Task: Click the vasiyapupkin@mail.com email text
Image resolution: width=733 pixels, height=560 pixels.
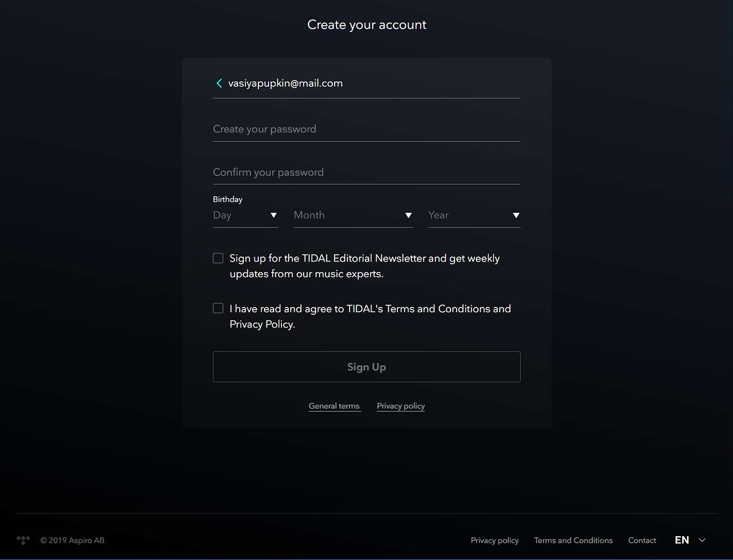Action: tap(285, 83)
